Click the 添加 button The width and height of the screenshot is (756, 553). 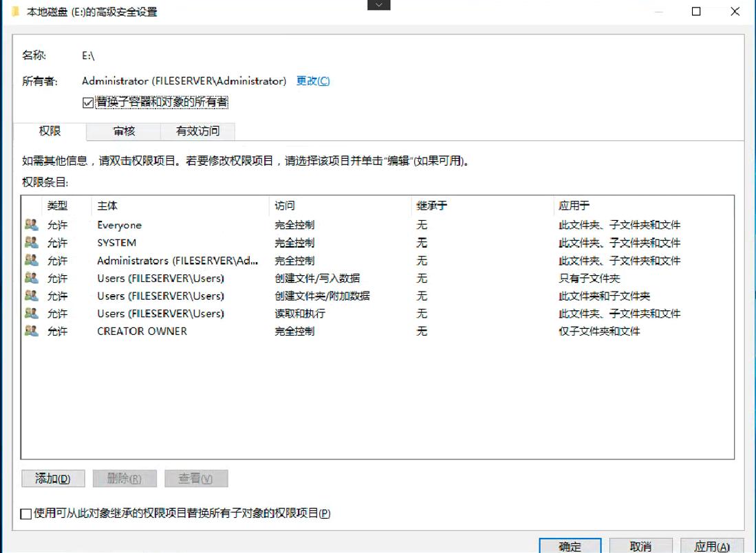53,478
